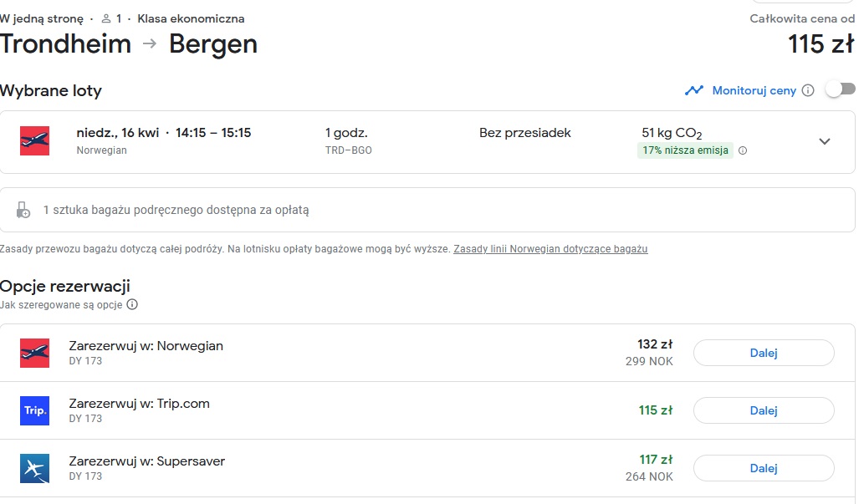Click the price tracking graph icon
864x504 pixels.
click(694, 89)
